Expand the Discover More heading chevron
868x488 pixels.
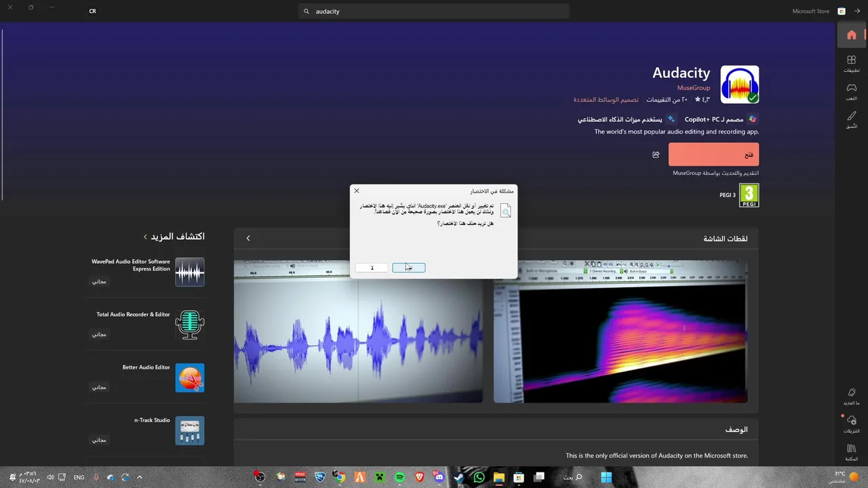point(145,237)
